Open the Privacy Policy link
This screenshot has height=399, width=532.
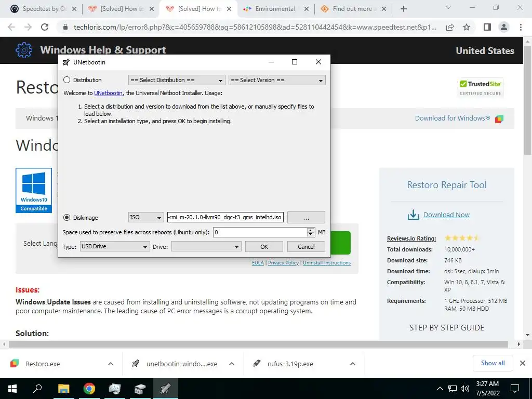[x=283, y=262]
